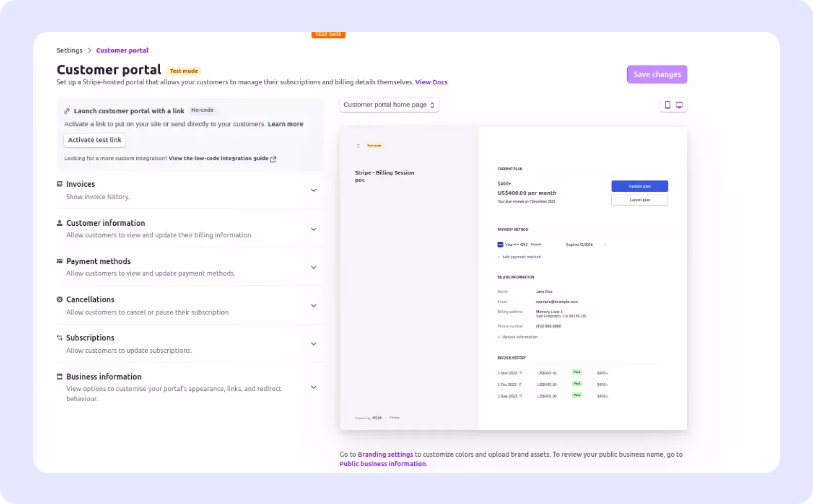Click the link chain icon beside Launch customer portal
Image resolution: width=813 pixels, height=504 pixels.
pyautogui.click(x=67, y=111)
